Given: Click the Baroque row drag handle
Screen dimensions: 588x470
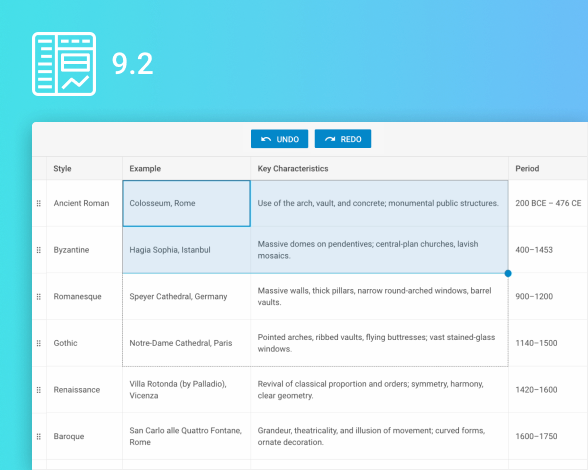Looking at the screenshot, I should [x=39, y=437].
